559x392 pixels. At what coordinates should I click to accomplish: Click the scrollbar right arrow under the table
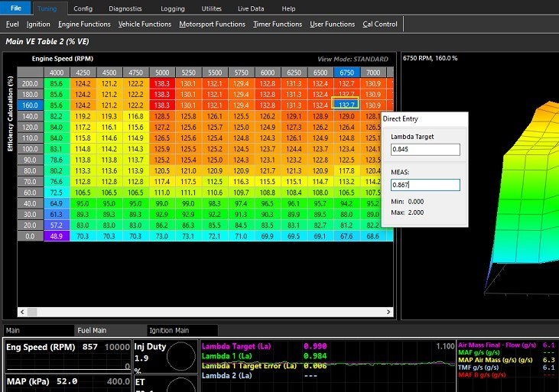click(x=388, y=312)
